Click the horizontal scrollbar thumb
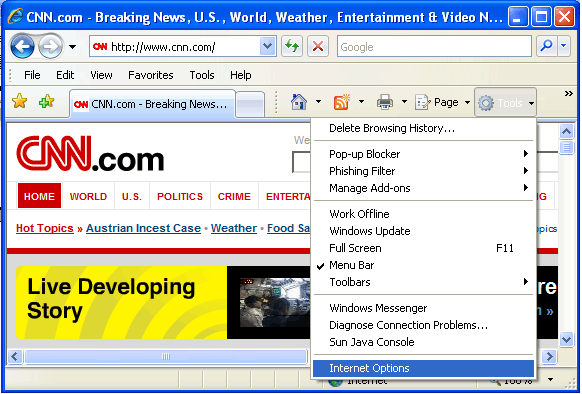The image size is (582, 394). pyautogui.click(x=166, y=356)
